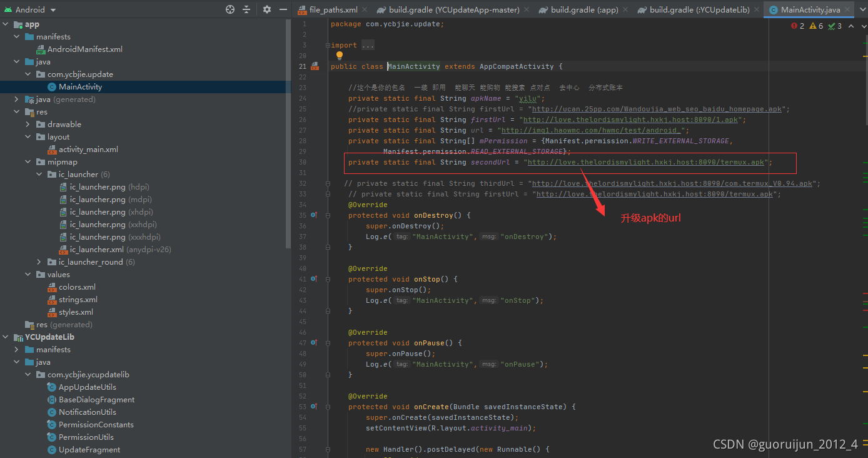868x458 pixels.
Task: Select the MainActivity.java tab
Action: coord(810,10)
